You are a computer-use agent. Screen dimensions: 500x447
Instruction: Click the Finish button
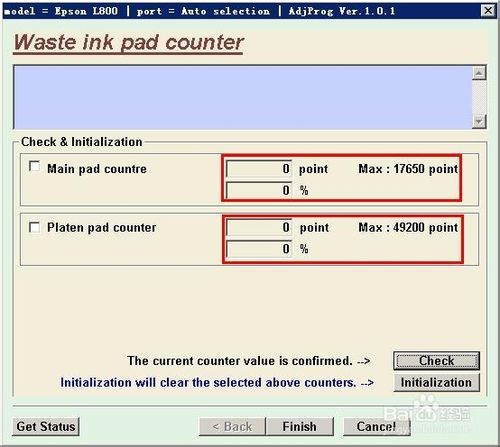(x=299, y=426)
